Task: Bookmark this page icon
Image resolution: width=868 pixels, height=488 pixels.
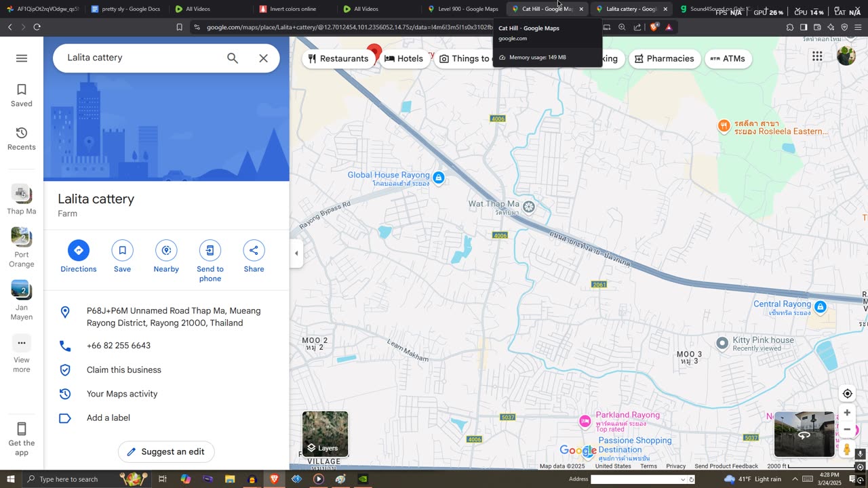Action: 179,27
